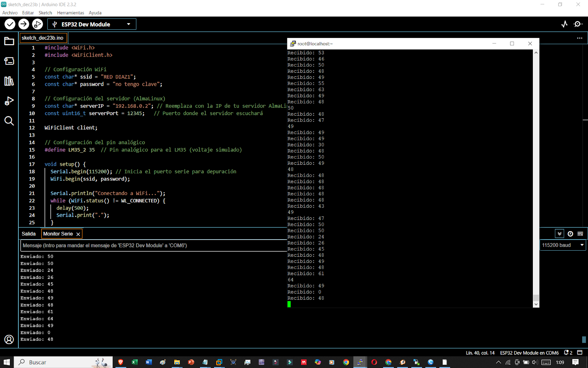Open the Archivo menu
The width and height of the screenshot is (588, 368).
tap(10, 13)
